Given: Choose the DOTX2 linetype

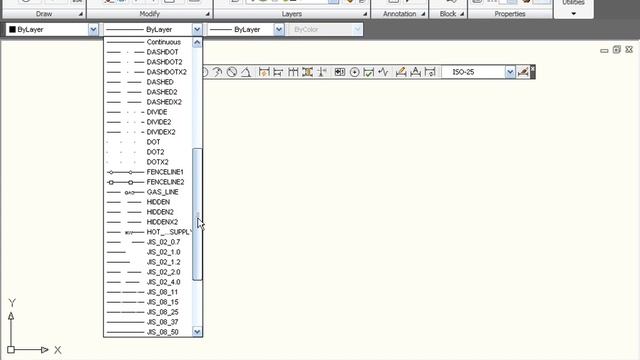Looking at the screenshot, I should [x=148, y=162].
